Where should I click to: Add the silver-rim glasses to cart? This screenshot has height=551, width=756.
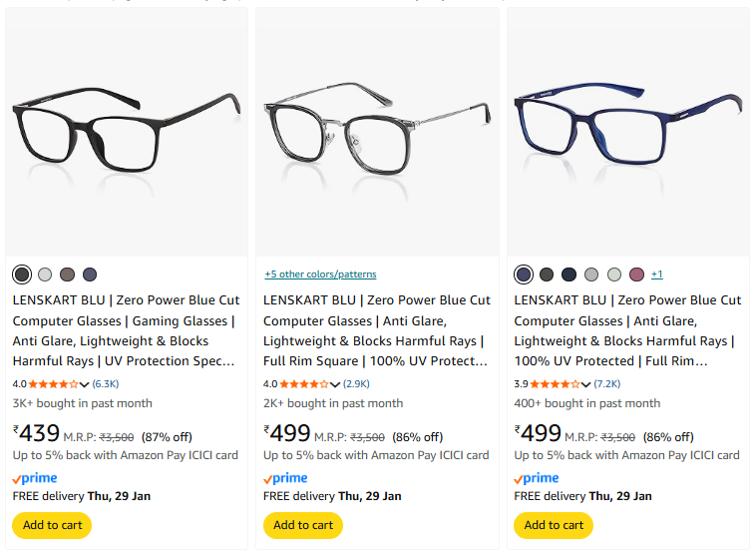pyautogui.click(x=303, y=525)
